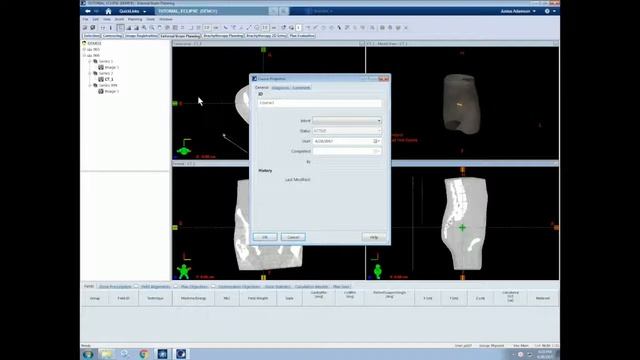The height and width of the screenshot is (360, 640).
Task: Open the Status dropdown in the dialog
Action: [347, 131]
